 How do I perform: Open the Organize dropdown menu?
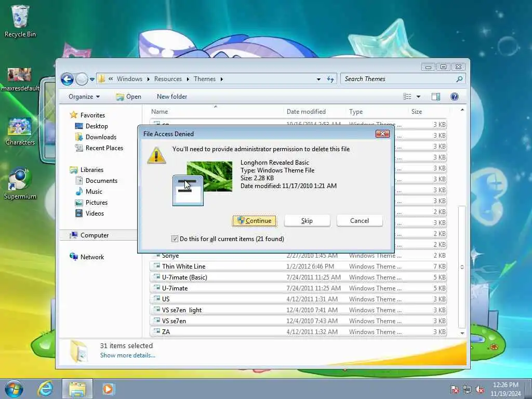[84, 97]
